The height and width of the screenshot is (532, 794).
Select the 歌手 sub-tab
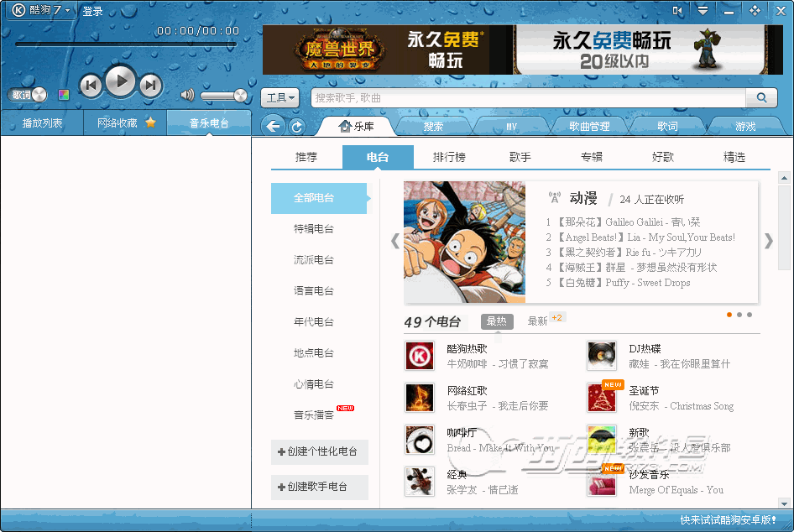coord(520,157)
